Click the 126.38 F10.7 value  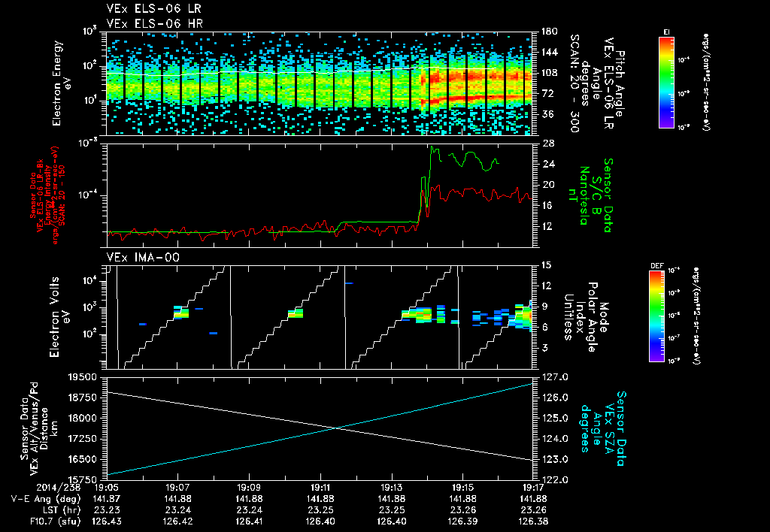[x=533, y=521]
